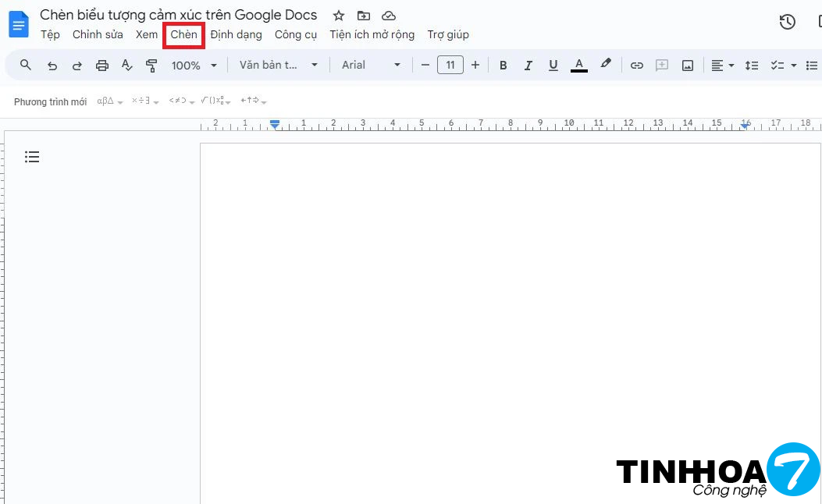The width and height of the screenshot is (822, 504).
Task: Click Phương trình mới button
Action: pyautogui.click(x=51, y=102)
